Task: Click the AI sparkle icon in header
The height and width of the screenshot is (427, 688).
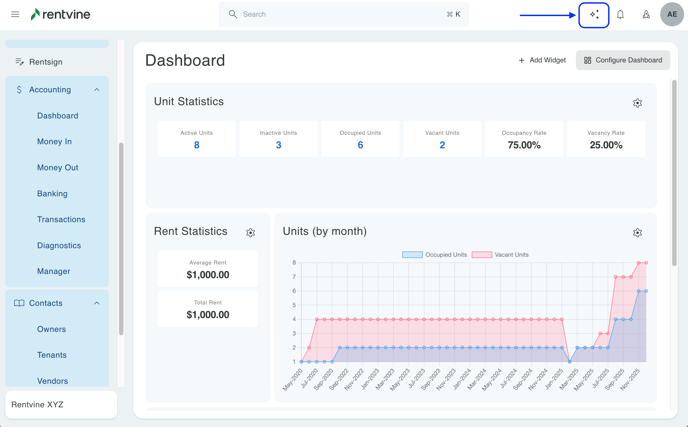Action: click(x=594, y=15)
